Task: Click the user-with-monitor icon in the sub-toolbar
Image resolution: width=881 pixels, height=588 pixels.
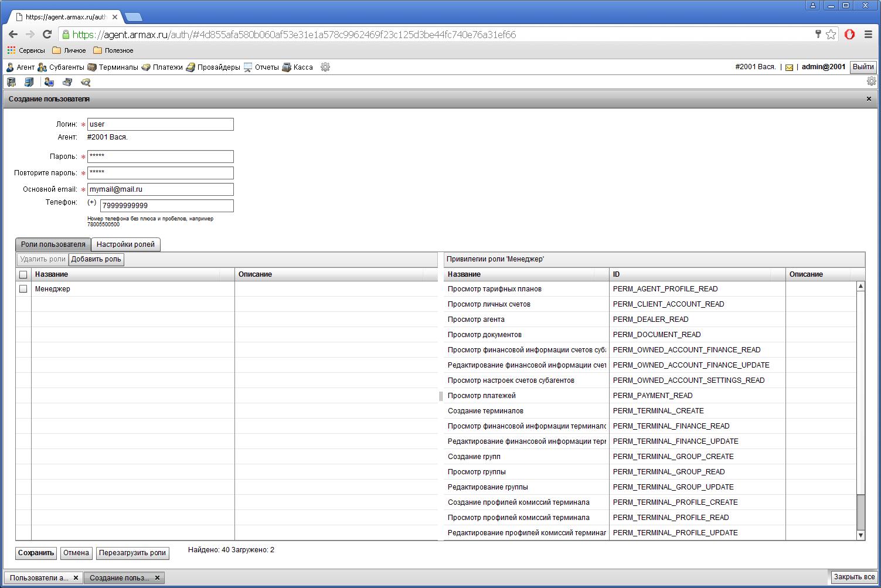Action: pos(49,82)
